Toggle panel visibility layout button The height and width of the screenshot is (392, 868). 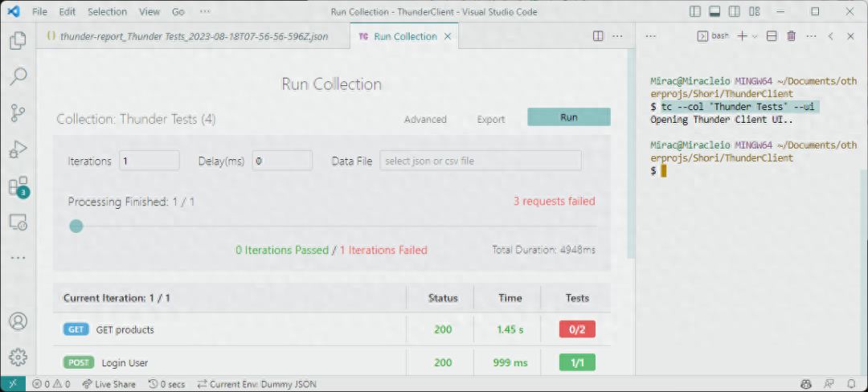714,11
